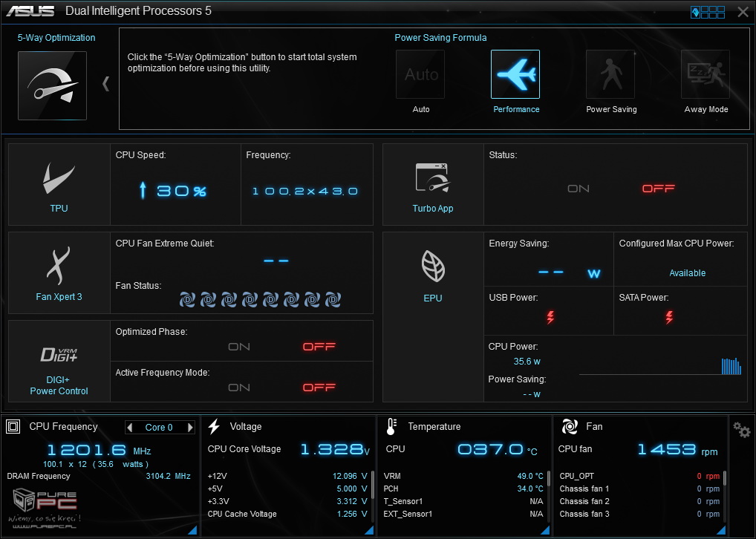Viewport: 756px width, 539px height.
Task: Expand CPU Frequency panel corner triangle
Action: pos(192,530)
